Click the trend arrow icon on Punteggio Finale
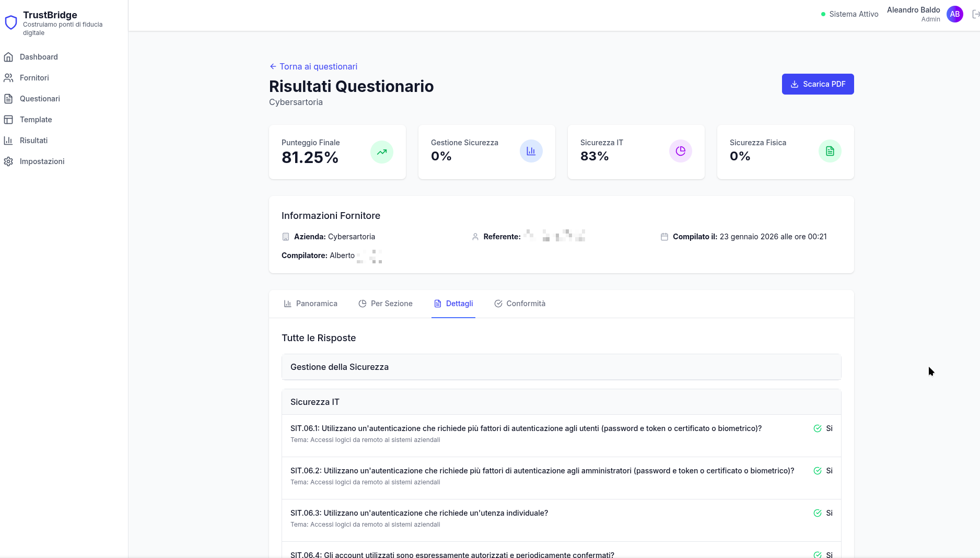Image resolution: width=980 pixels, height=558 pixels. click(x=382, y=152)
